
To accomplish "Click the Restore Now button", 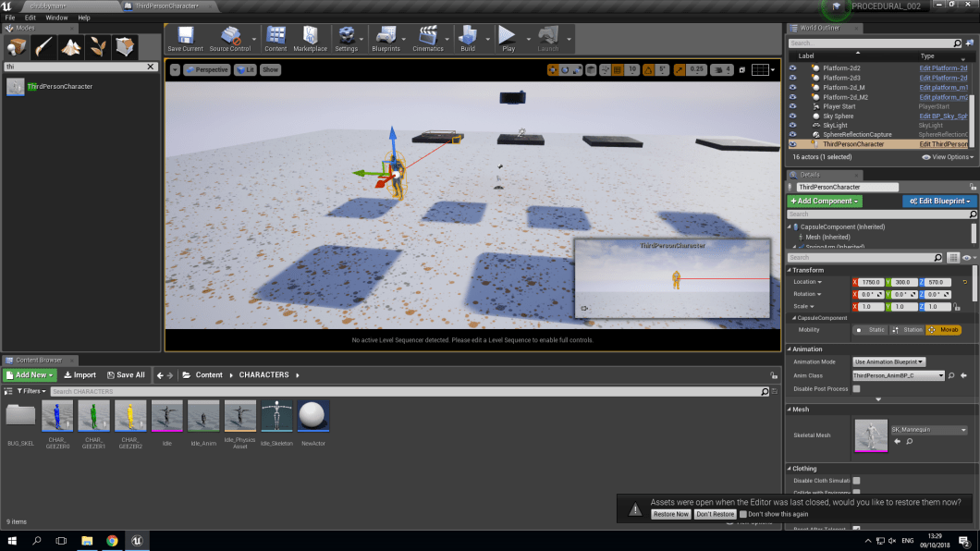I will tap(670, 514).
